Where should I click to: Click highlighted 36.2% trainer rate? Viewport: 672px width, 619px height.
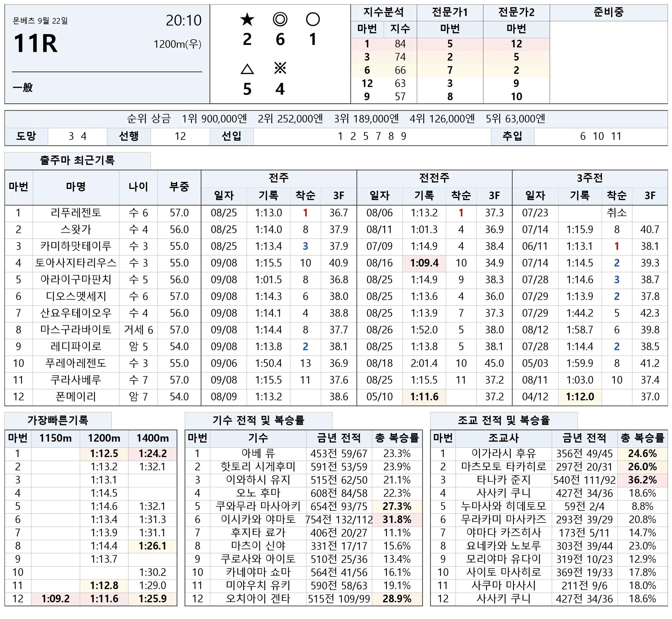pyautogui.click(x=642, y=480)
